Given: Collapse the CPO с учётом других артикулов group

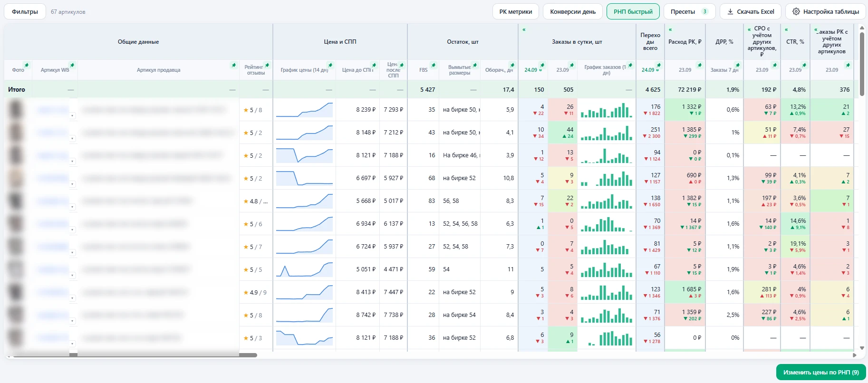Looking at the screenshot, I should pos(749,29).
